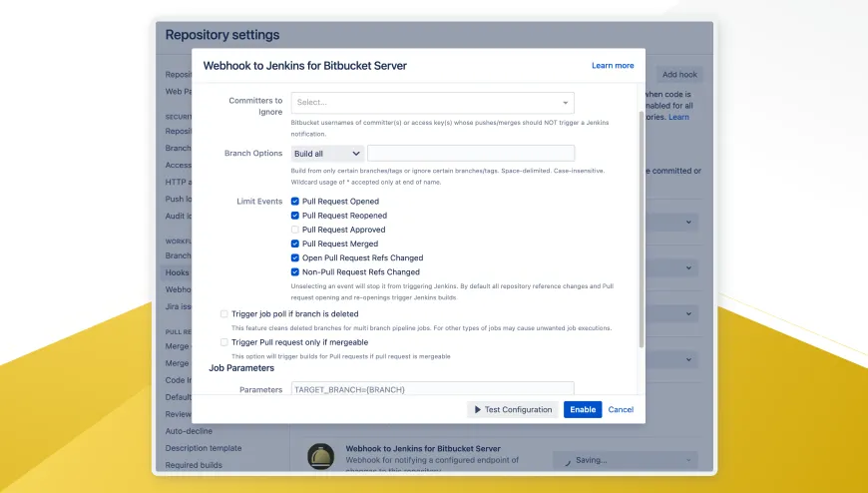
Task: Uncheck Non-Pull Request Refs Changed
Action: point(295,271)
